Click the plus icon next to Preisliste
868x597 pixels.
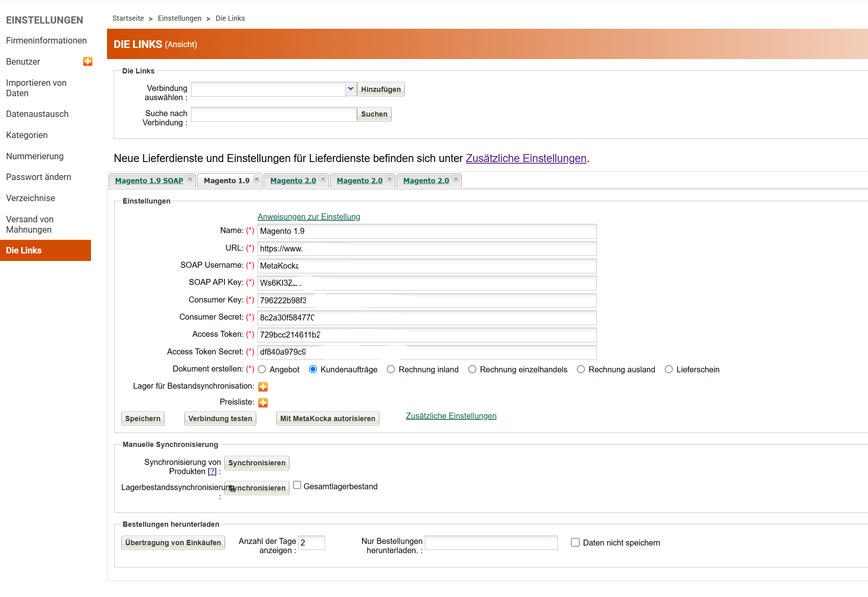point(263,402)
